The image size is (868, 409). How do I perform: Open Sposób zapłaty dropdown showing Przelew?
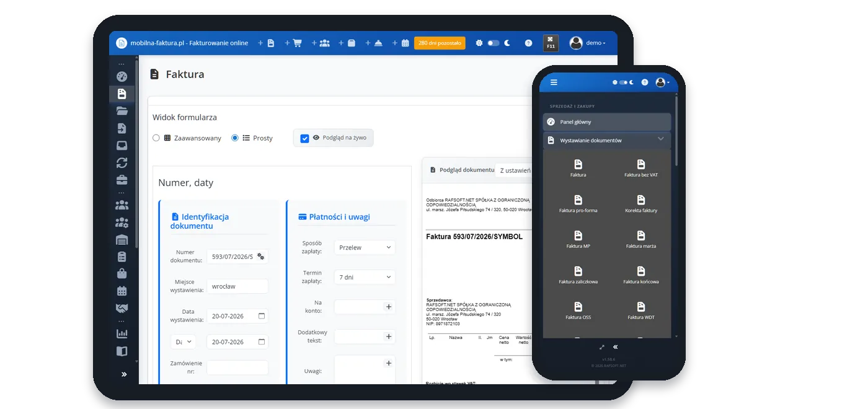365,247
